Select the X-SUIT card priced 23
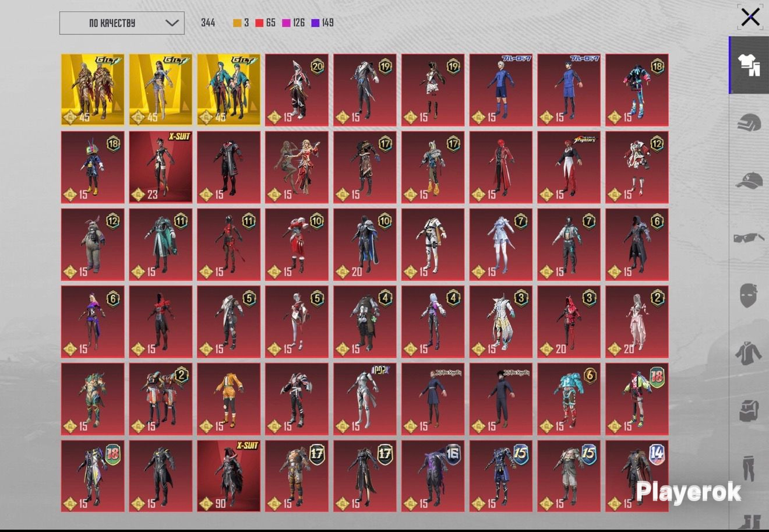Screen dimensions: 769x532 coord(161,167)
